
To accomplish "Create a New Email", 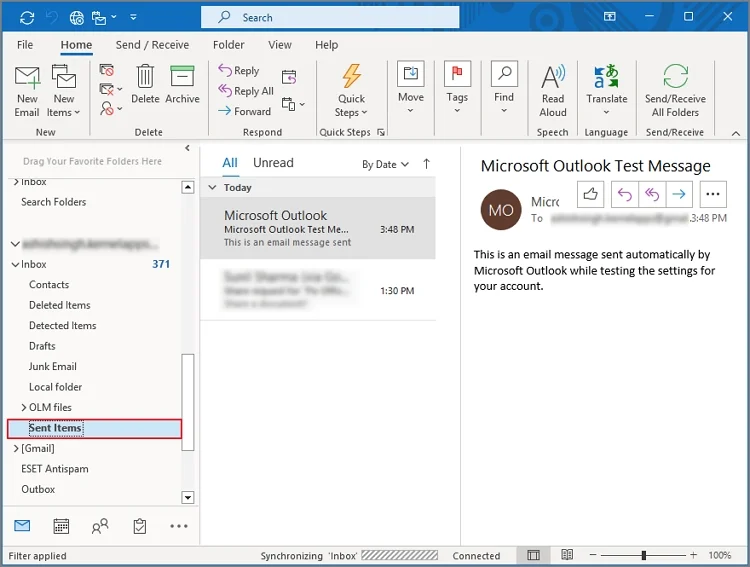I will 27,91.
